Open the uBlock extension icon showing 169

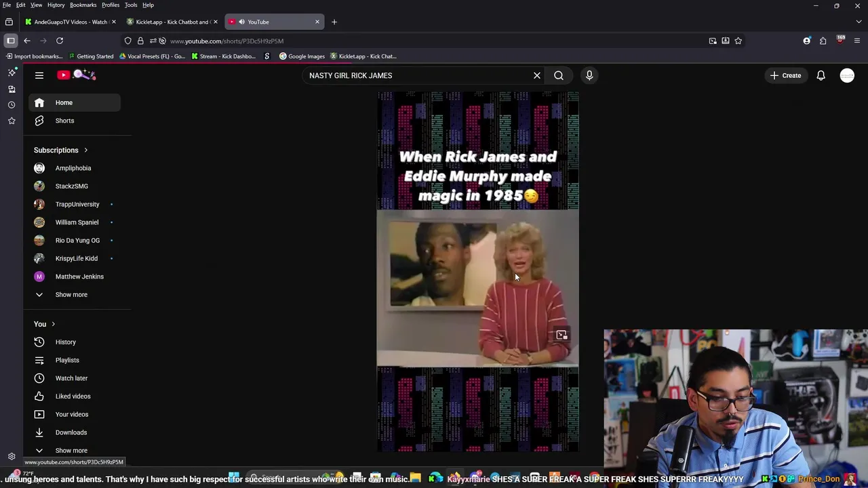(x=841, y=40)
